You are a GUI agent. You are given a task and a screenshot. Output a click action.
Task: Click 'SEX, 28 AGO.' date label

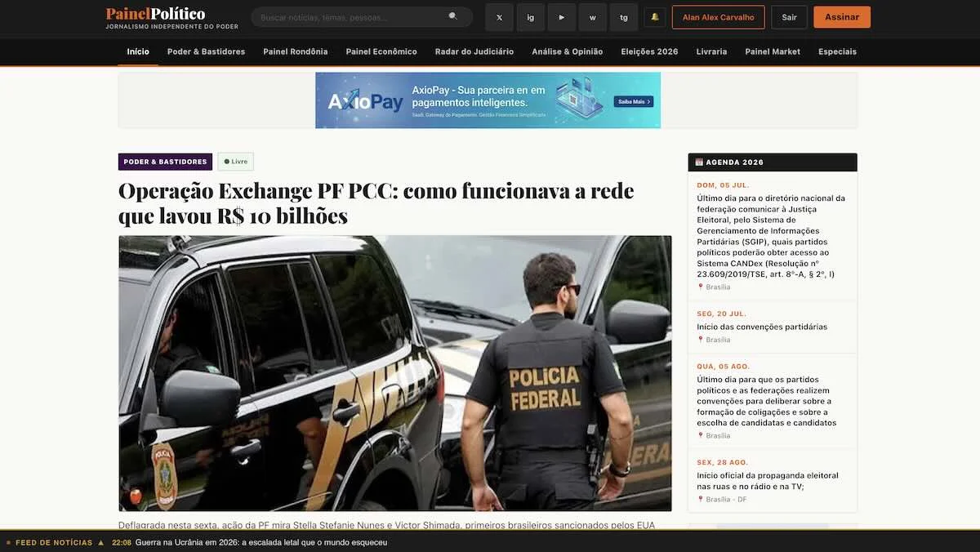coord(722,462)
